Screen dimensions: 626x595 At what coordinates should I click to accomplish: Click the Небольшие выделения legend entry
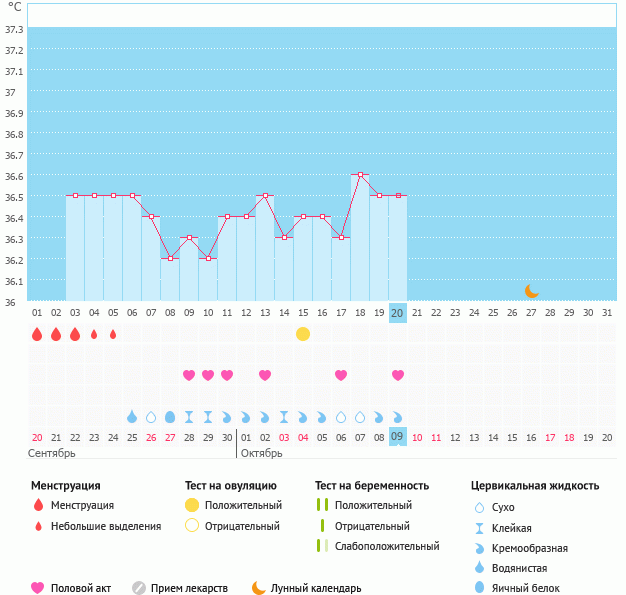[x=105, y=526]
